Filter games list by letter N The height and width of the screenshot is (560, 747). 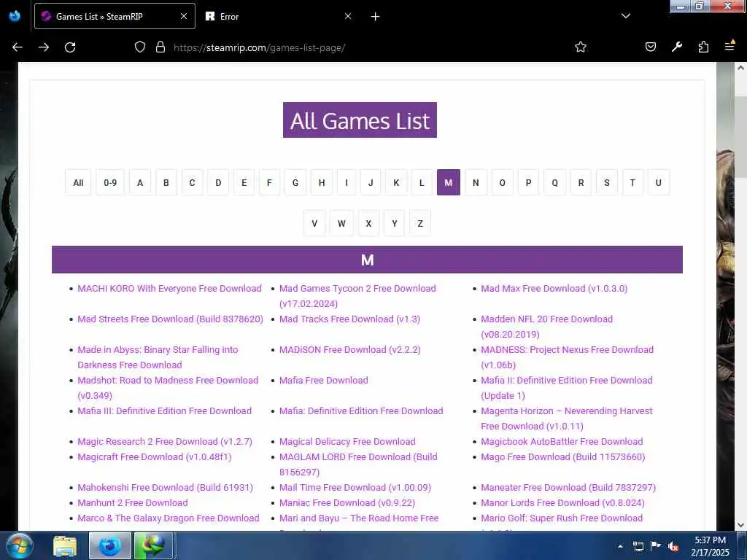click(x=476, y=182)
